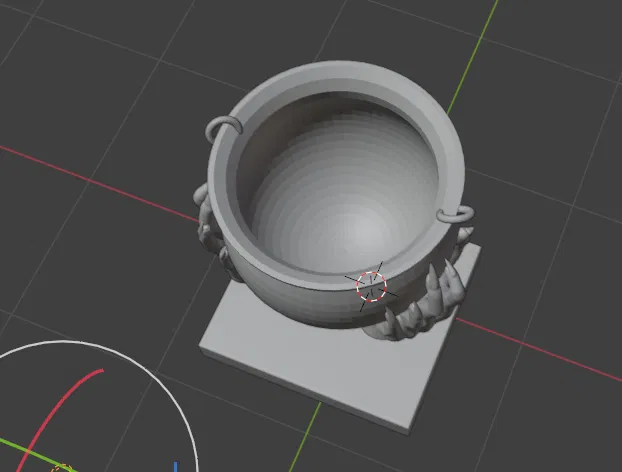This screenshot has height=472, width=622.
Task: Click the left ring handle of the cauldron
Action: pos(223,128)
